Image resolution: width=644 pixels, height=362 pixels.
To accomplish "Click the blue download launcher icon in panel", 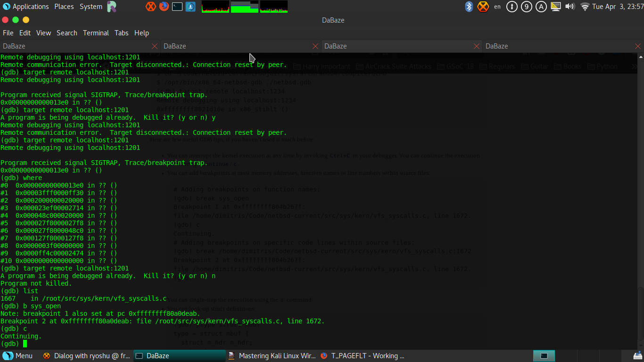I will pyautogui.click(x=190, y=7).
